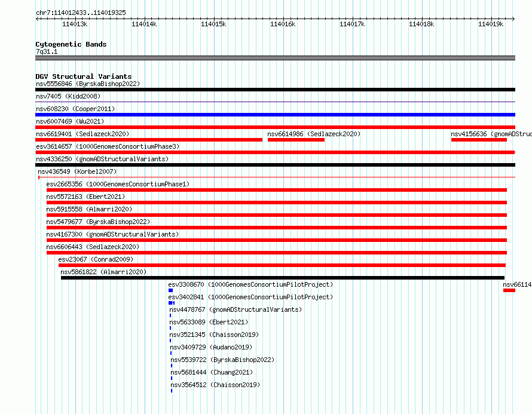Open nsv5479677 (ByrskaBishop2022) label
Viewport: 532px width, 414px height.
pos(98,222)
